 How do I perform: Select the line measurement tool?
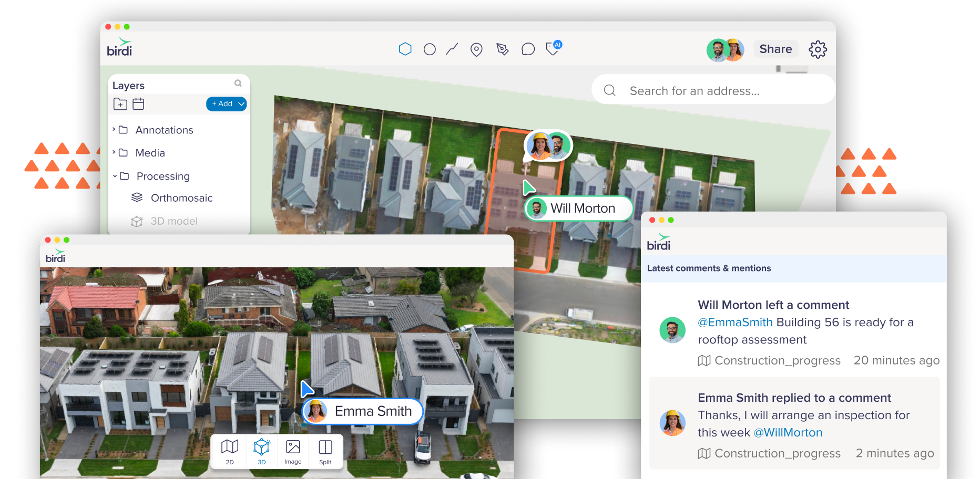coord(452,49)
